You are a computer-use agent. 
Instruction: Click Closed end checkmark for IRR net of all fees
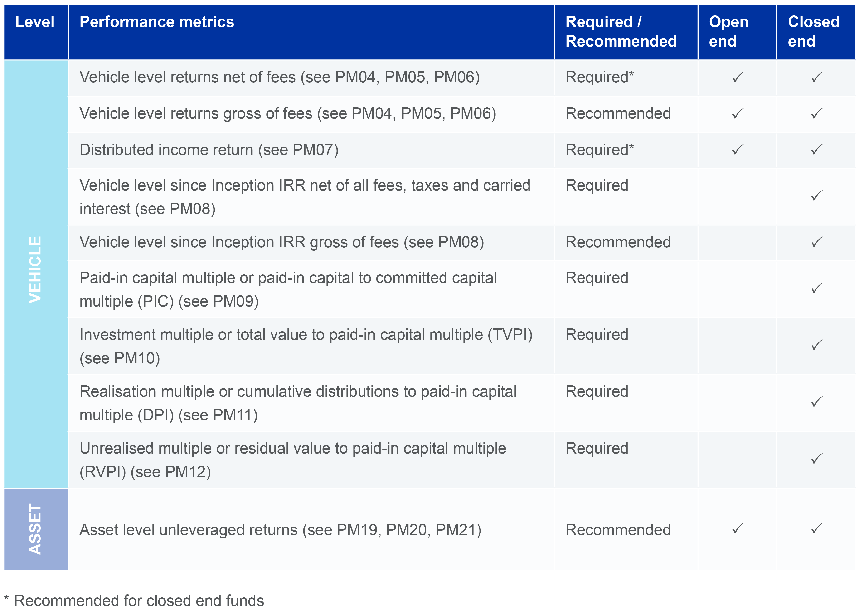(x=817, y=196)
